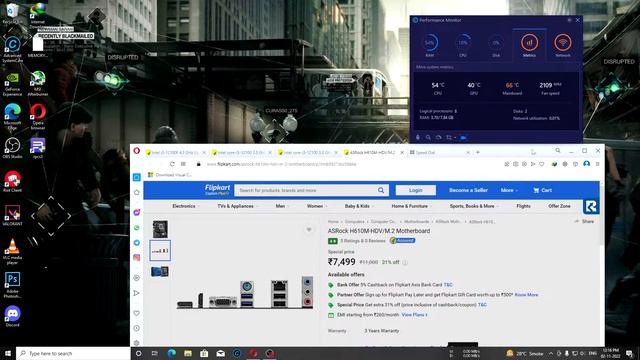Click the clean rocket icon in Performance Monitor

tap(418, 138)
